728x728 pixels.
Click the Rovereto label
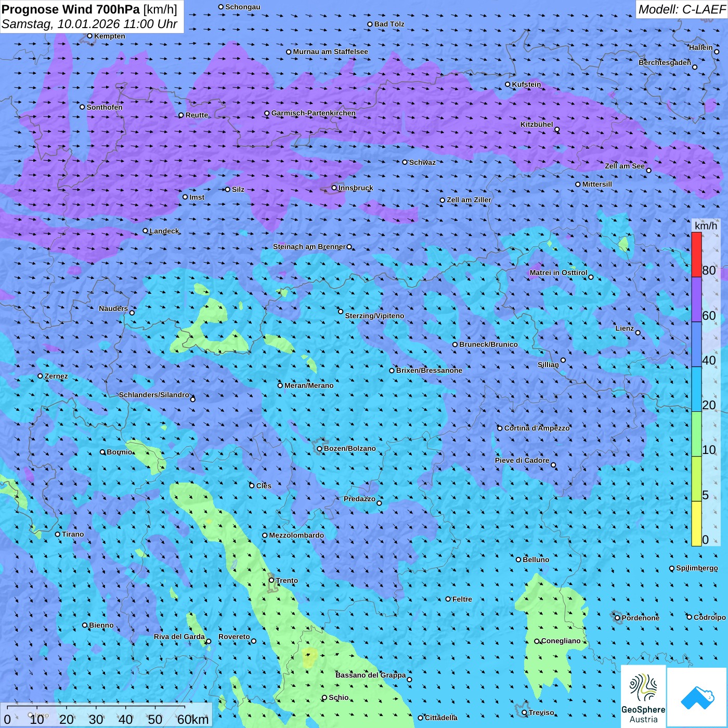(234, 636)
